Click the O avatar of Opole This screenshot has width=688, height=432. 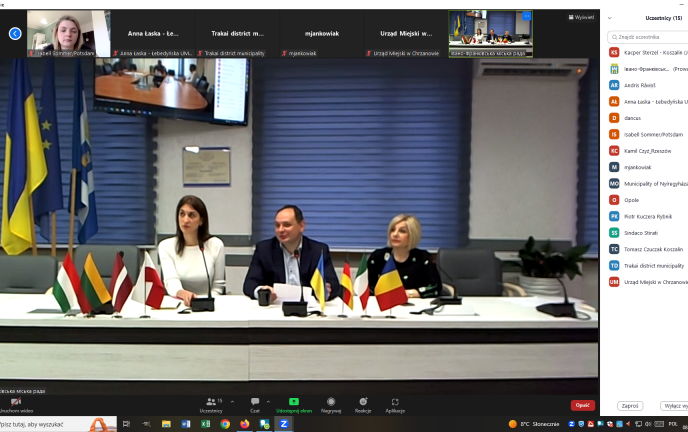[x=614, y=200]
